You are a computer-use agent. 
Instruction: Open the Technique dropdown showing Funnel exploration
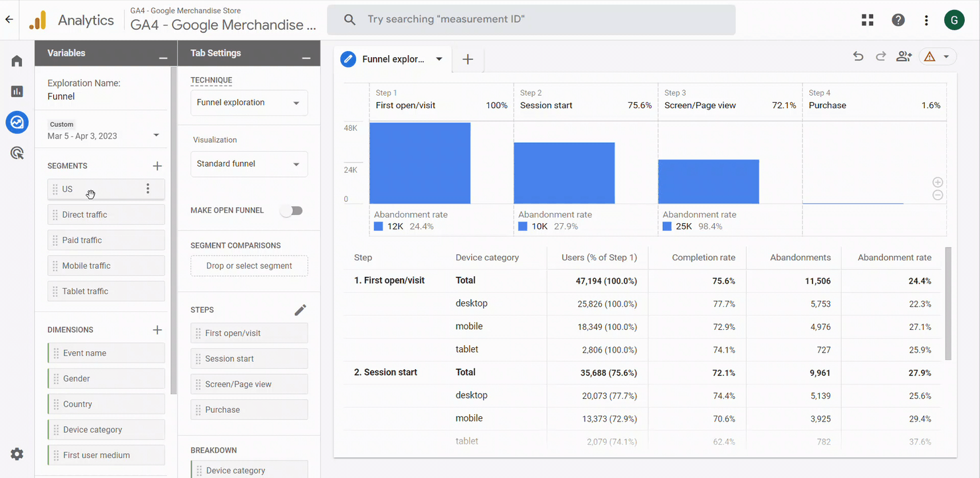click(248, 102)
